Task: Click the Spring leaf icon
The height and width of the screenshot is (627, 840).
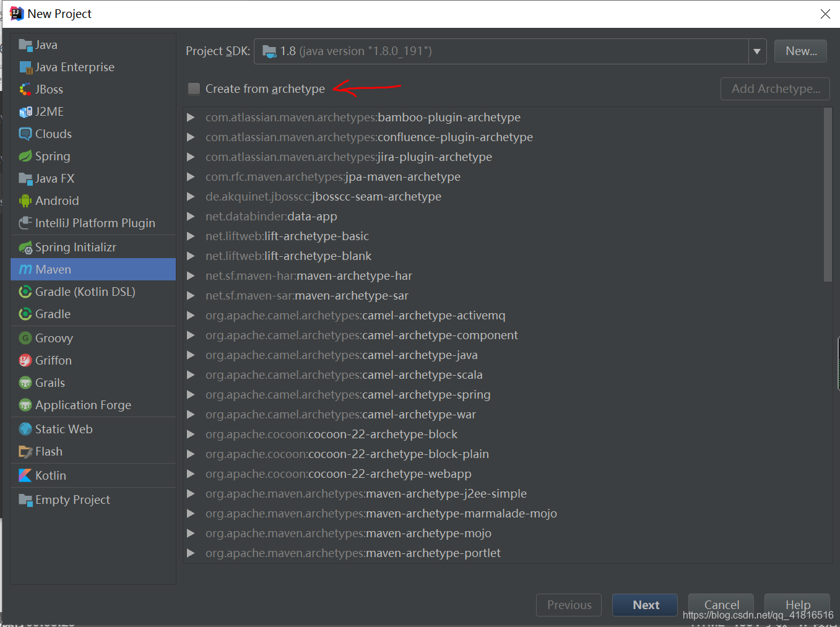Action: [25, 156]
